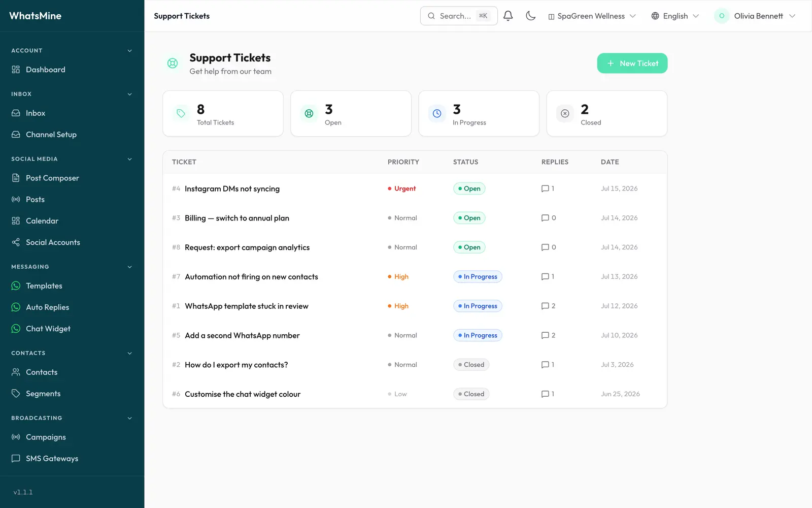The width and height of the screenshot is (812, 508).
Task: Open the Olivia Bennett user menu
Action: [x=755, y=16]
